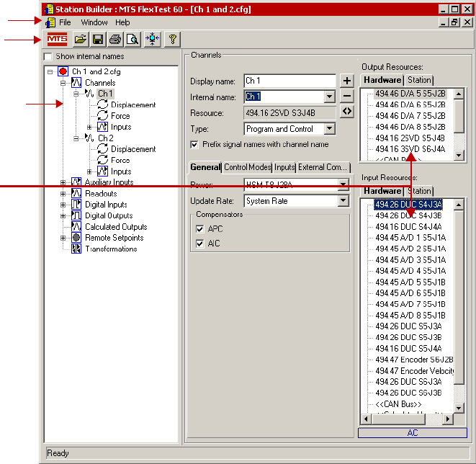Select Output Resources Station tab
The image size is (476, 464).
tap(419, 80)
